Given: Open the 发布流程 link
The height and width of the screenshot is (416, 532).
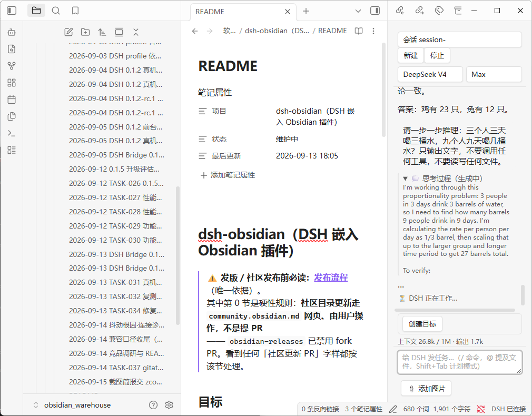Looking at the screenshot, I should pos(331,278).
